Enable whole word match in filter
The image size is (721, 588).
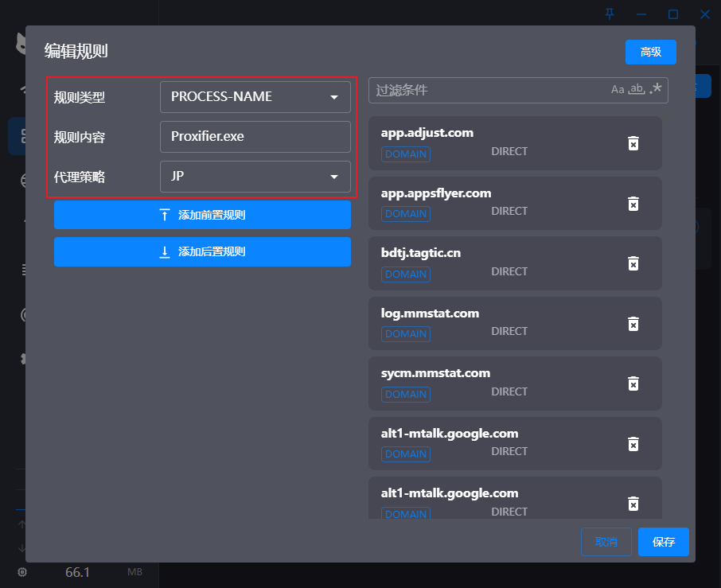636,90
